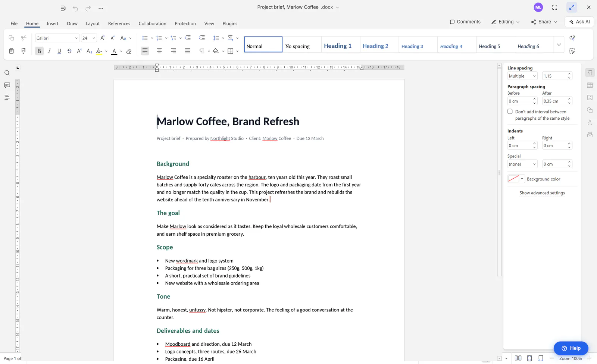Switch to the Layout tab

pyautogui.click(x=93, y=23)
